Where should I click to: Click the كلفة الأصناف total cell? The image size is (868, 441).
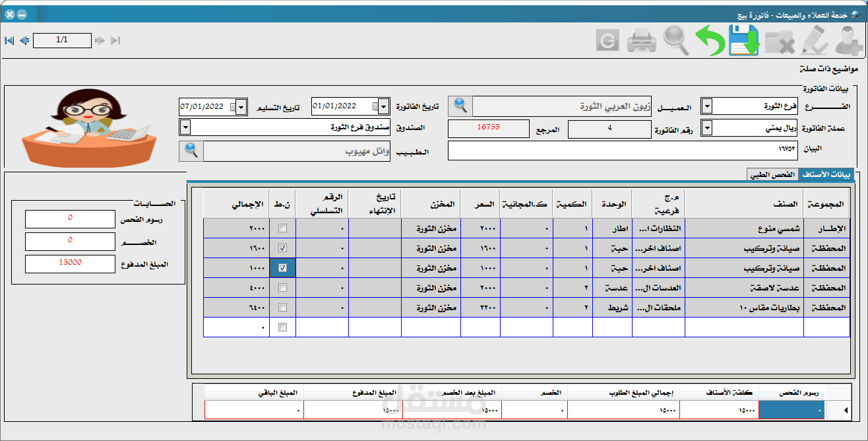point(719,410)
